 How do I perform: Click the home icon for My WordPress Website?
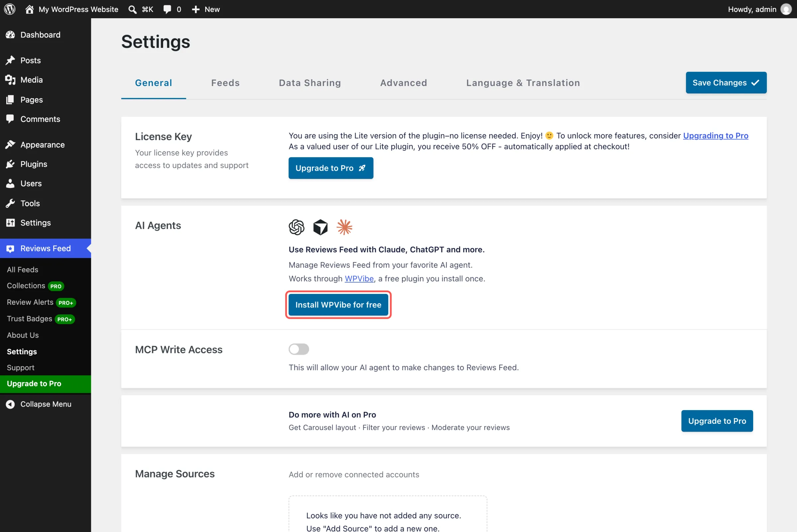point(30,9)
